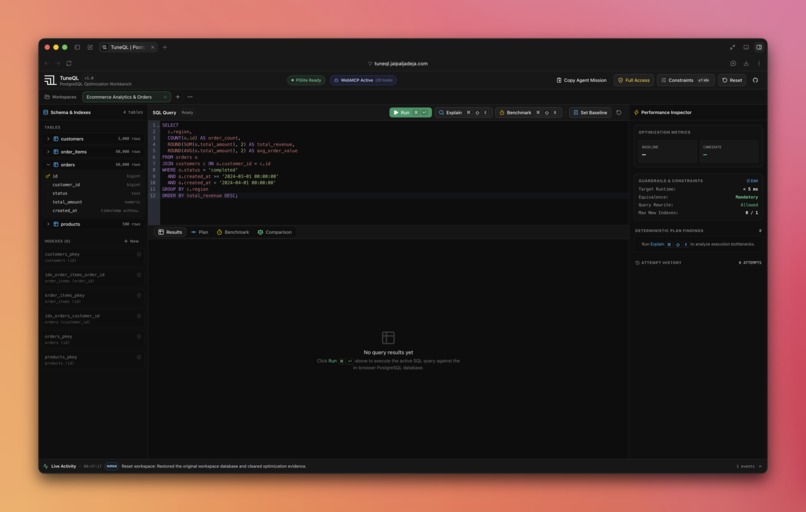This screenshot has width=806, height=512.
Task: Select the created_at column row
Action: point(94,211)
